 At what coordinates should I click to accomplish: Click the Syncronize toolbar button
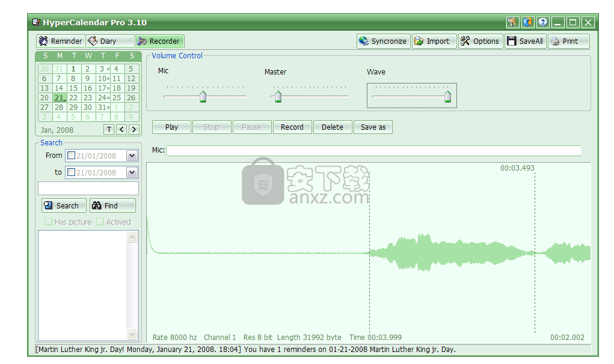(x=383, y=41)
